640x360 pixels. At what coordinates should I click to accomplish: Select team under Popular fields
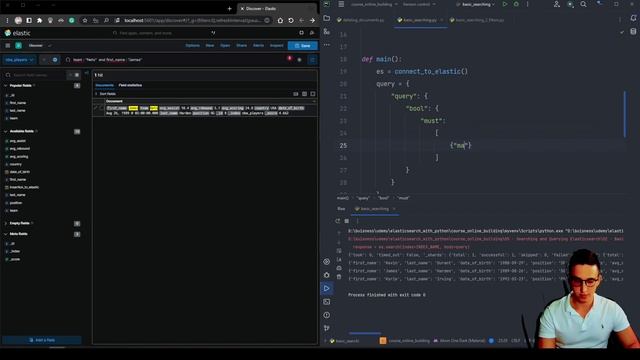pyautogui.click(x=14, y=118)
